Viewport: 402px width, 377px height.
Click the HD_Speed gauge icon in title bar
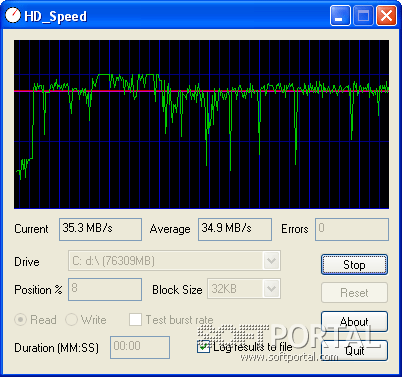click(x=13, y=15)
